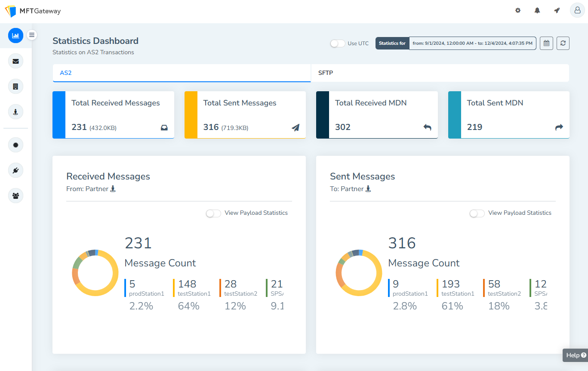Click the notifications bell icon
588x371 pixels.
click(x=537, y=11)
